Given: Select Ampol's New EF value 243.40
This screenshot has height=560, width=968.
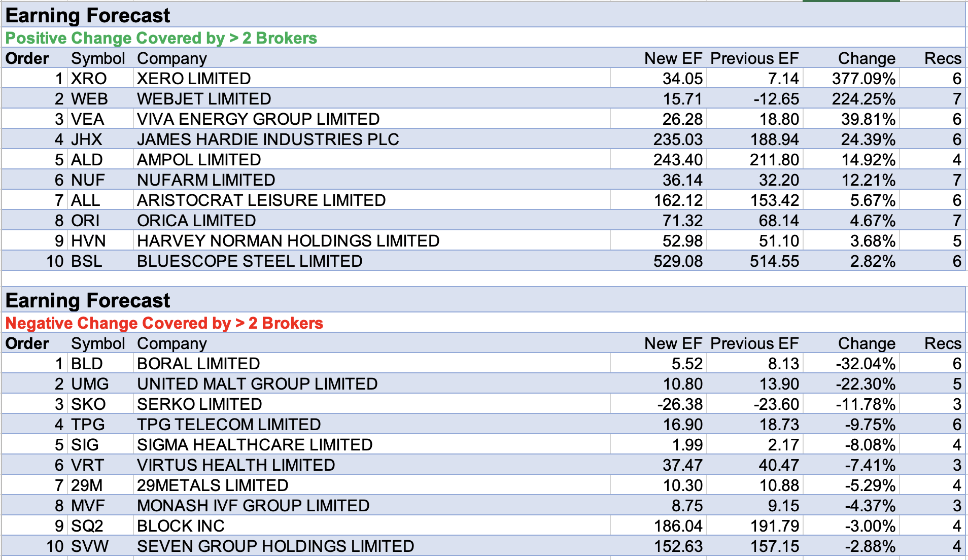Looking at the screenshot, I should (x=677, y=160).
